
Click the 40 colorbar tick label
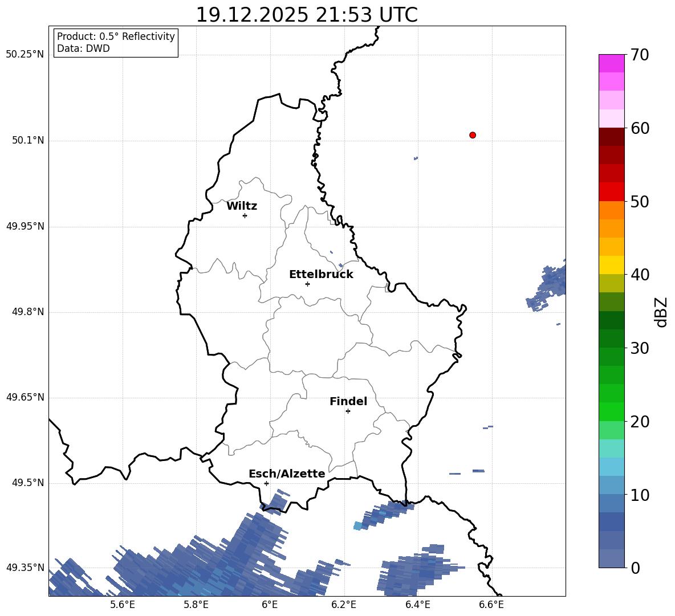(x=639, y=275)
